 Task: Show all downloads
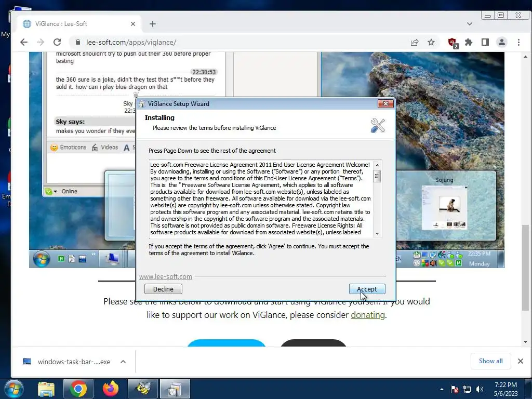[490, 361]
